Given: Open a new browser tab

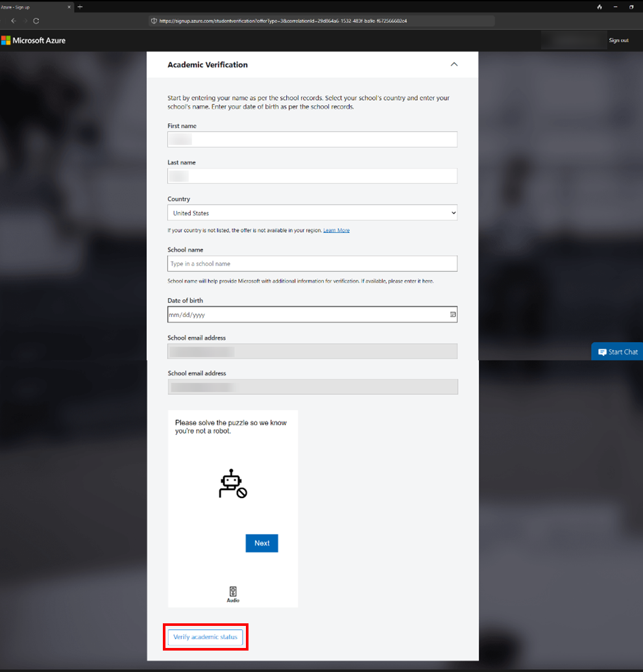Looking at the screenshot, I should (80, 6).
